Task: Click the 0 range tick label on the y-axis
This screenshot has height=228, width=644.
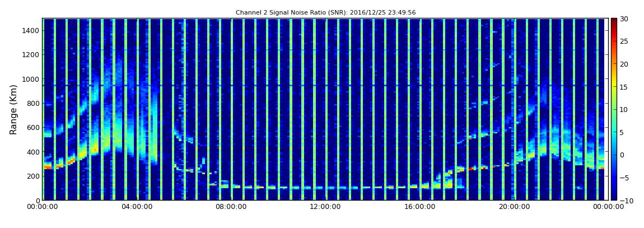Action: click(x=38, y=200)
